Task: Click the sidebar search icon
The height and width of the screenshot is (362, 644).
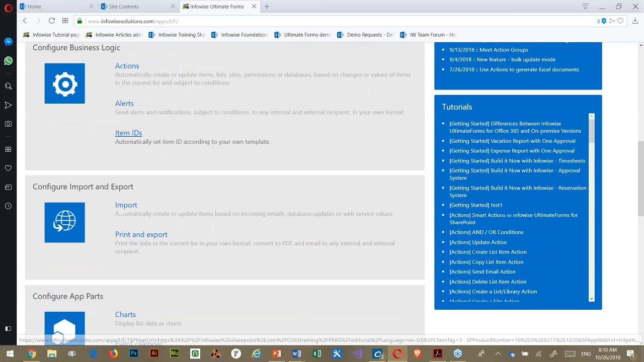Action: click(x=8, y=86)
